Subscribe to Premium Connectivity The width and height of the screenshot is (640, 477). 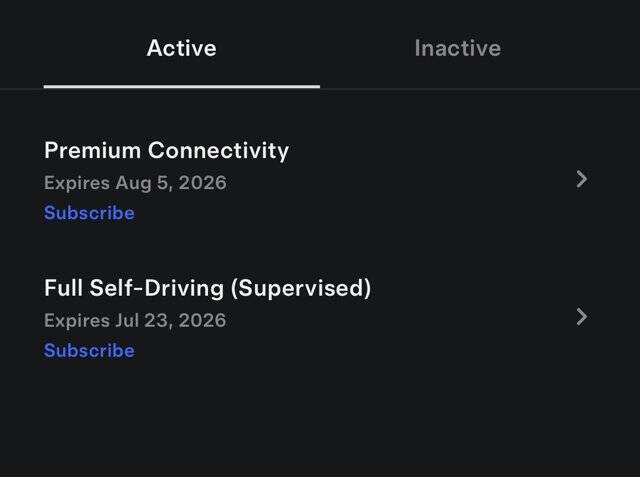[89, 213]
